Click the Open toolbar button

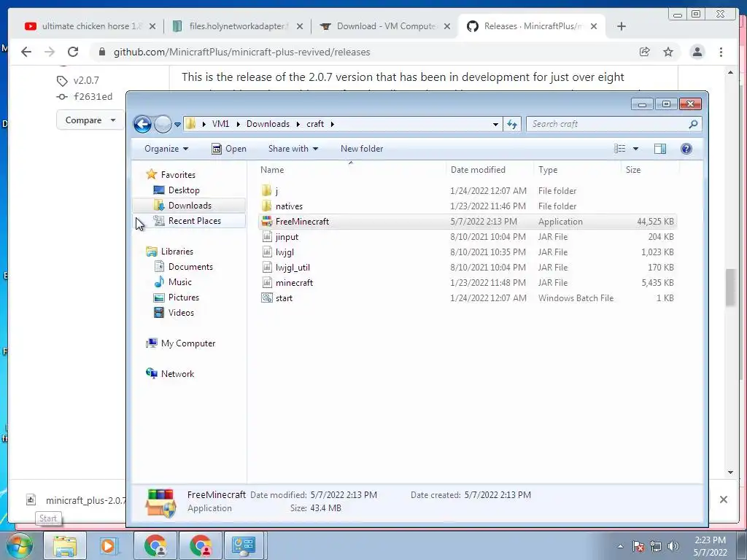229,149
